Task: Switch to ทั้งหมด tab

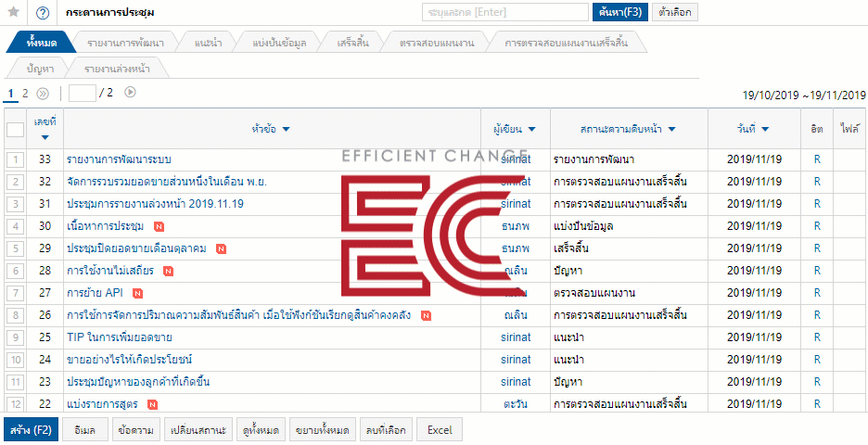Action: (42, 43)
